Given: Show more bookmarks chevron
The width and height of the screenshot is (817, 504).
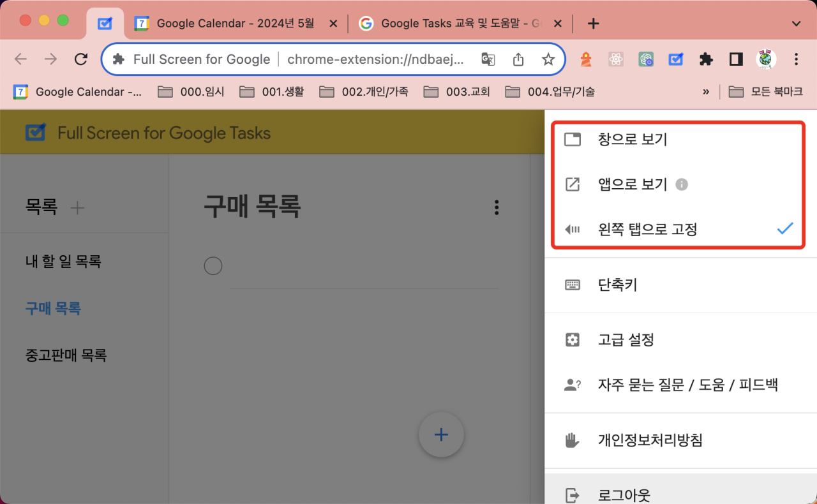Looking at the screenshot, I should pos(706,92).
